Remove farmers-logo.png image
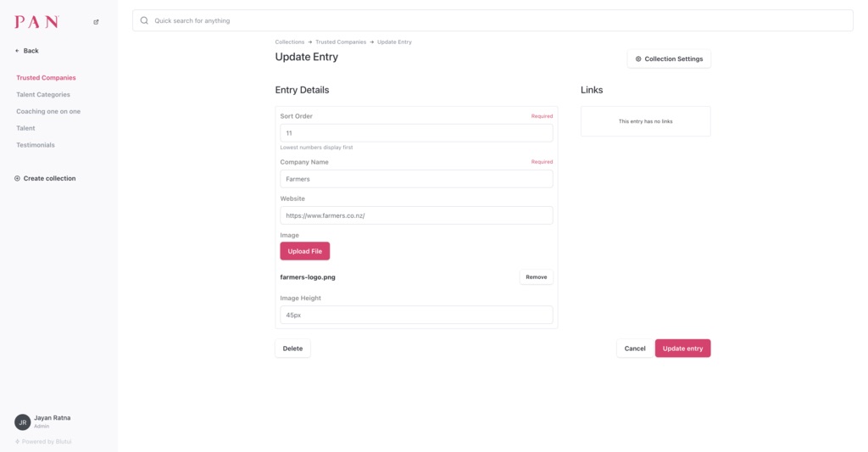Viewport: 868px width, 452px height. coord(537,277)
